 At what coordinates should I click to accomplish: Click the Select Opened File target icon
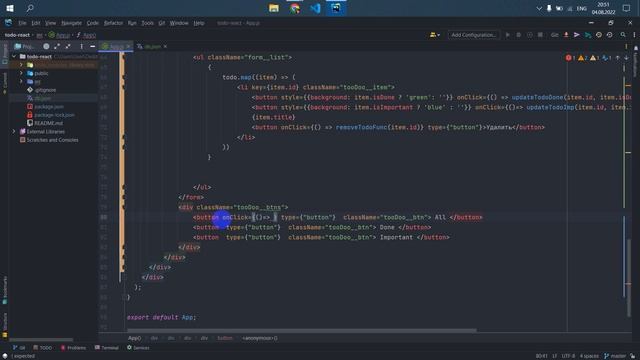coord(46,47)
